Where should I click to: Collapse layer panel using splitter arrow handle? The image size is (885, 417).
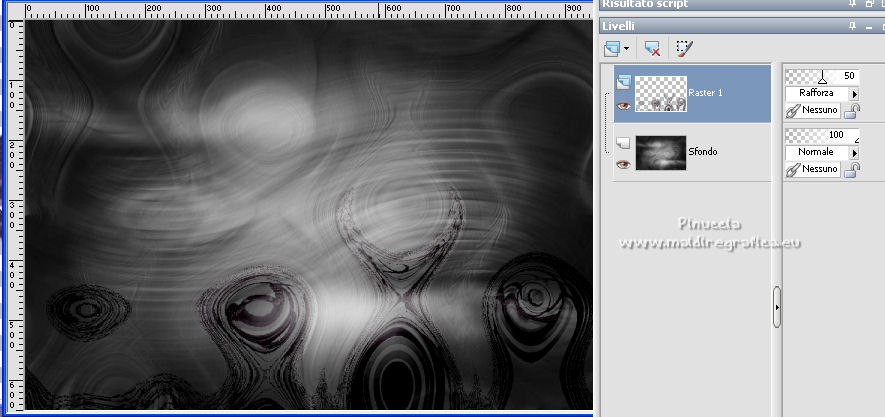click(777, 308)
